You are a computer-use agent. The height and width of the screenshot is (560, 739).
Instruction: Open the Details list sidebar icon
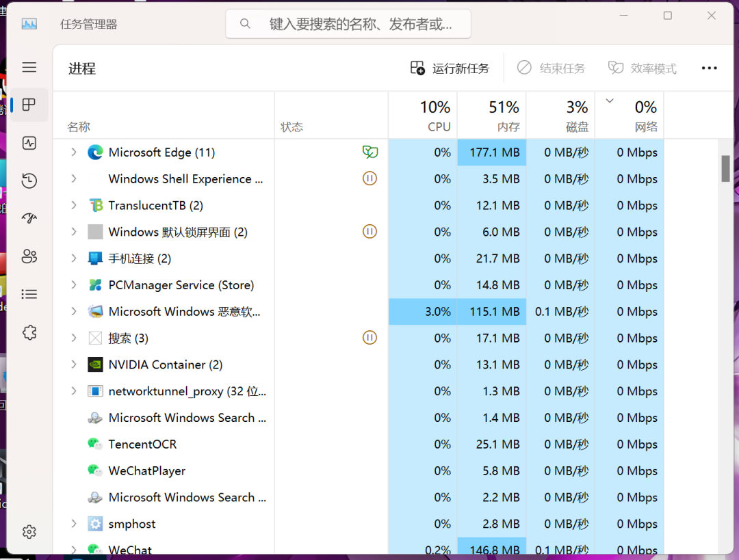coord(29,295)
